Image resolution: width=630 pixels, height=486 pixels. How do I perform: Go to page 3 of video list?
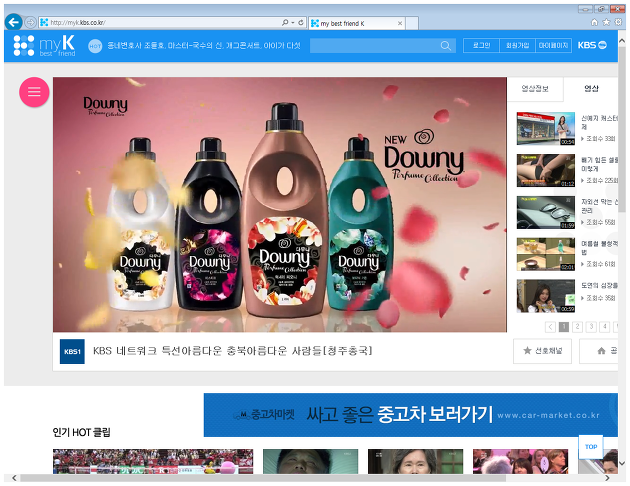point(591,327)
